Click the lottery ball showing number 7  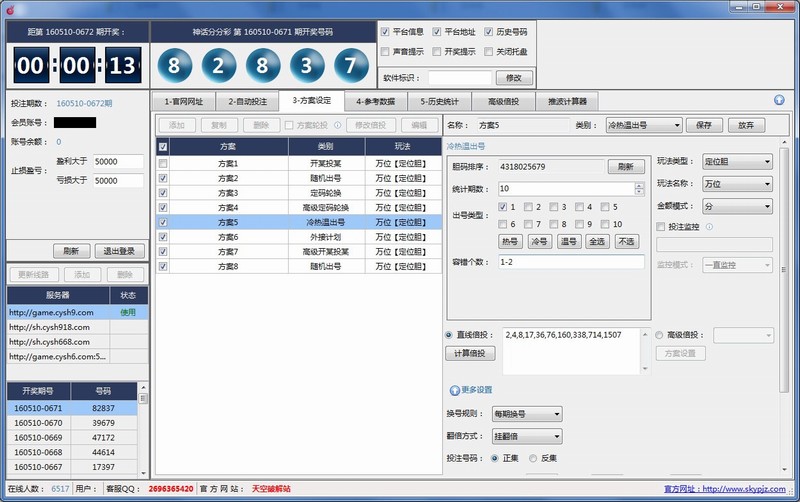point(349,68)
